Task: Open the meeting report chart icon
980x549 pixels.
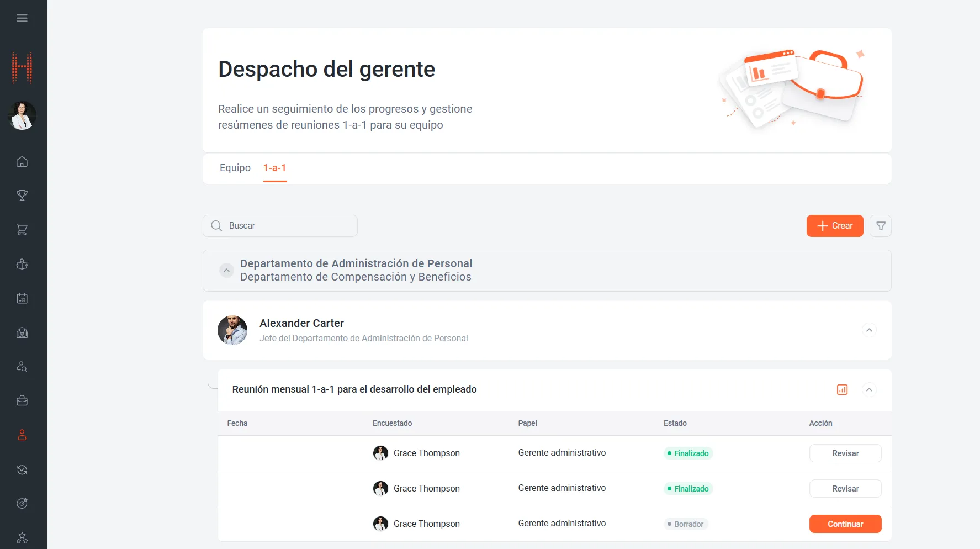Action: coord(842,390)
